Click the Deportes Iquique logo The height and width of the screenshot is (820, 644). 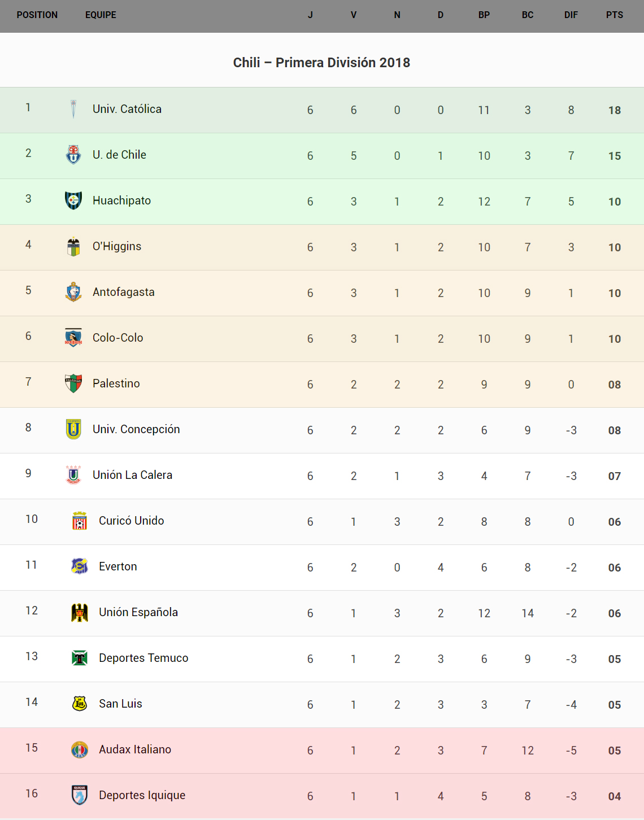80,795
